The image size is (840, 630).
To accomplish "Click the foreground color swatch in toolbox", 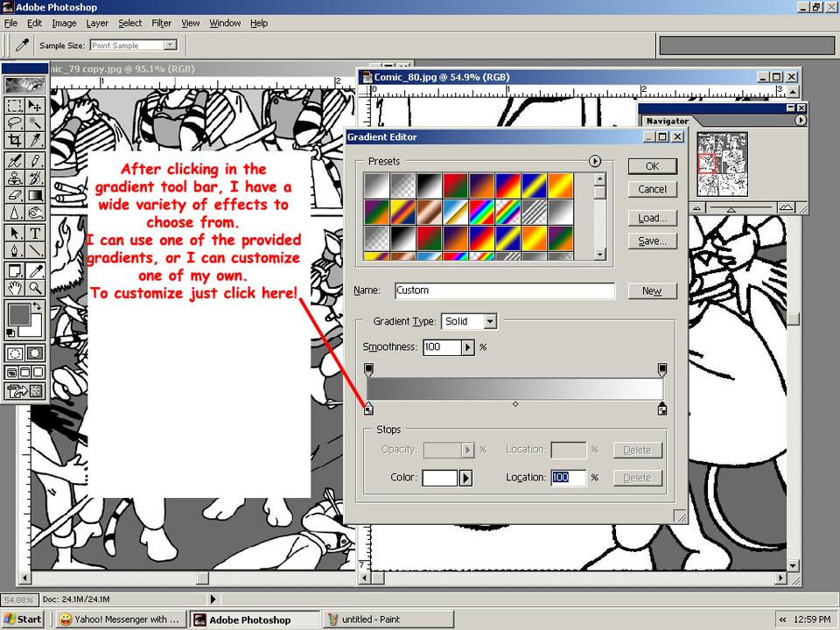I will [18, 314].
